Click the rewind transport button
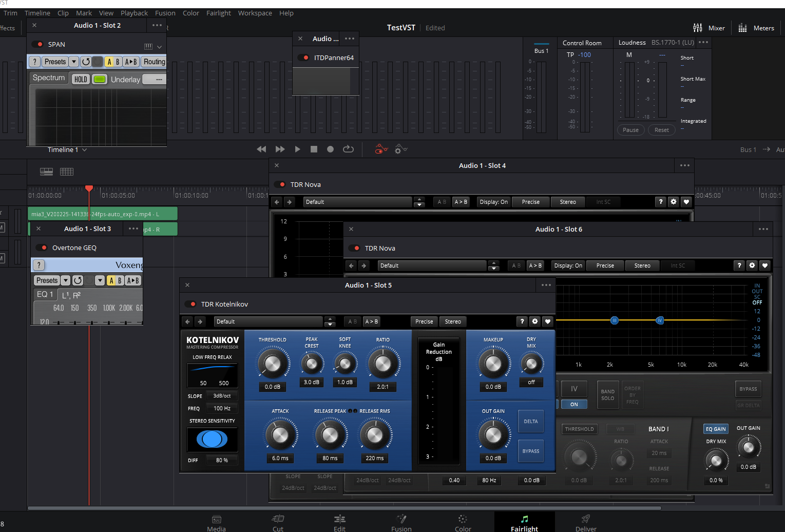 click(261, 149)
